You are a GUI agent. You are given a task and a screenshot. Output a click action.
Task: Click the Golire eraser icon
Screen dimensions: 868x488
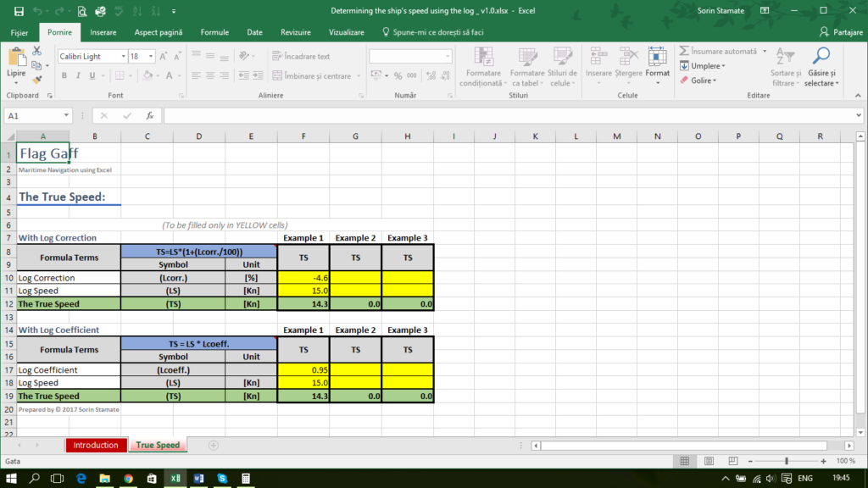pos(697,80)
